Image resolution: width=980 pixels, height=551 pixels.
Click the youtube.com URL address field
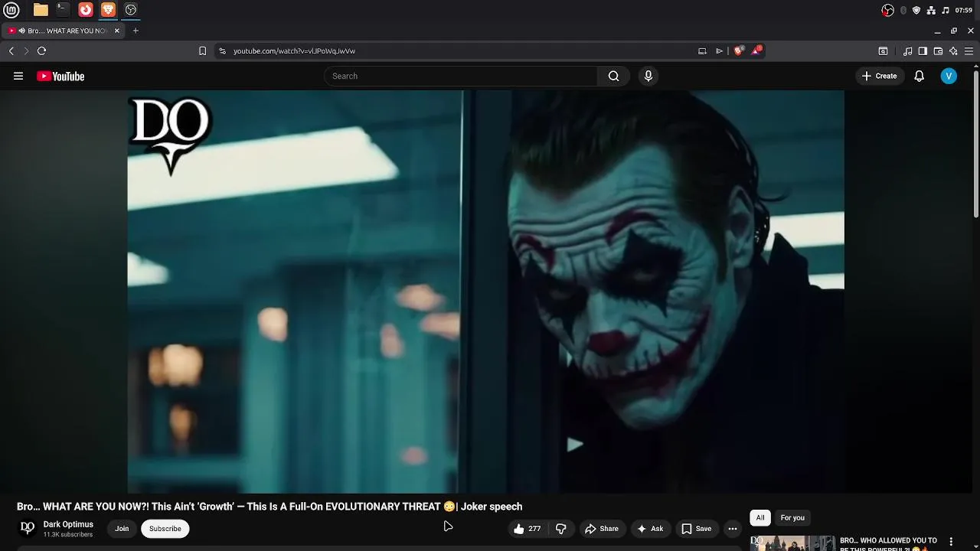(459, 51)
